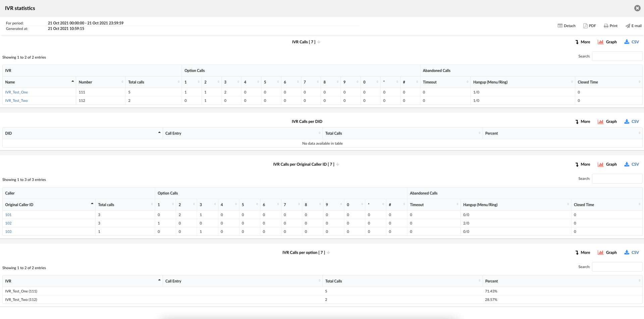The image size is (644, 319).
Task: Collapse IVR Calls per option section arrow
Action: (x=328, y=253)
